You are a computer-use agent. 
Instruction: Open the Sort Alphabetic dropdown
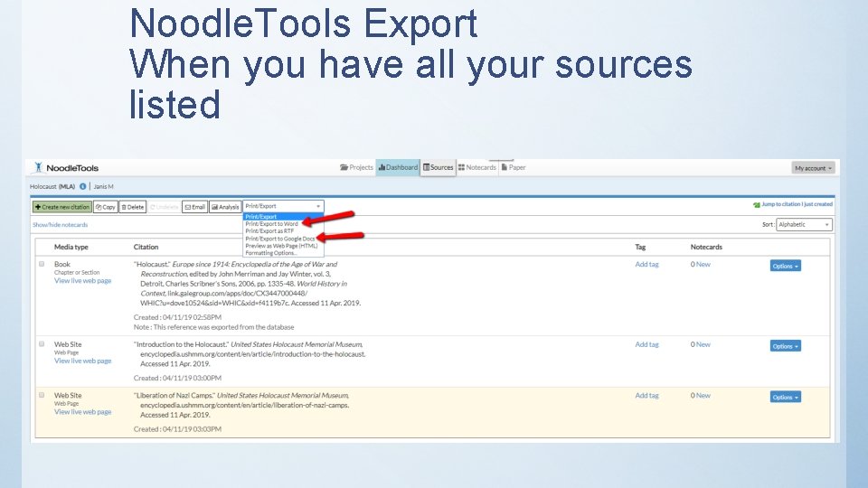pyautogui.click(x=804, y=225)
